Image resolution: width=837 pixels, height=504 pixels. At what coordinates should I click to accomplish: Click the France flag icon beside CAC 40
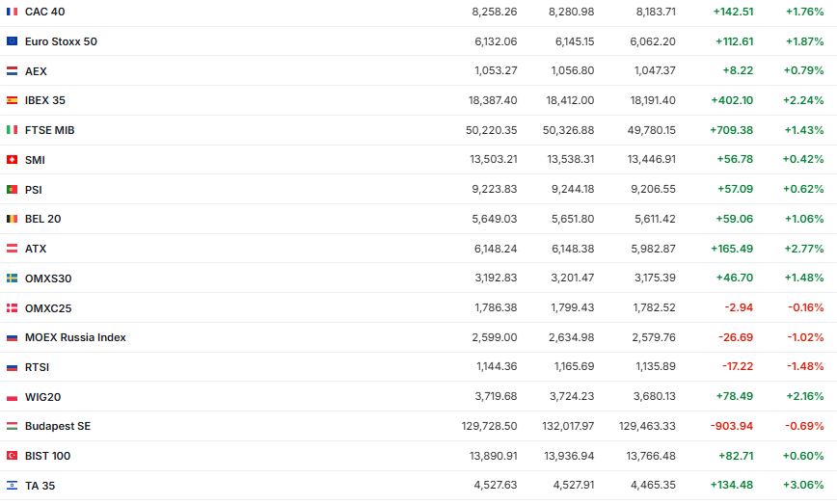12,12
